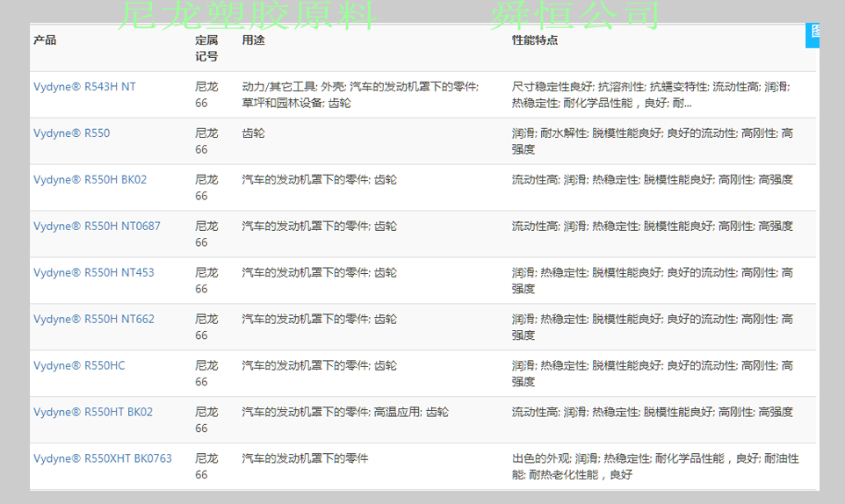Click the usage cell in R550H NT662 row
This screenshot has height=504, width=845.
319,319
